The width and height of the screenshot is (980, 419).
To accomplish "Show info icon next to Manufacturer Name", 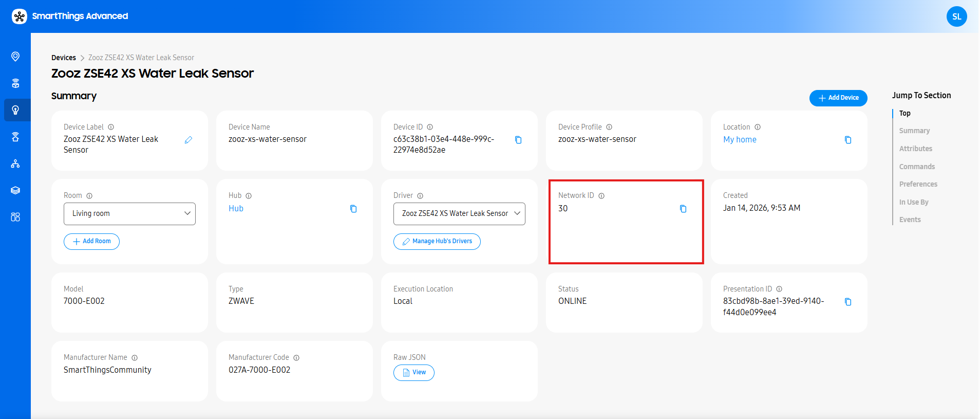I will pyautogui.click(x=135, y=358).
